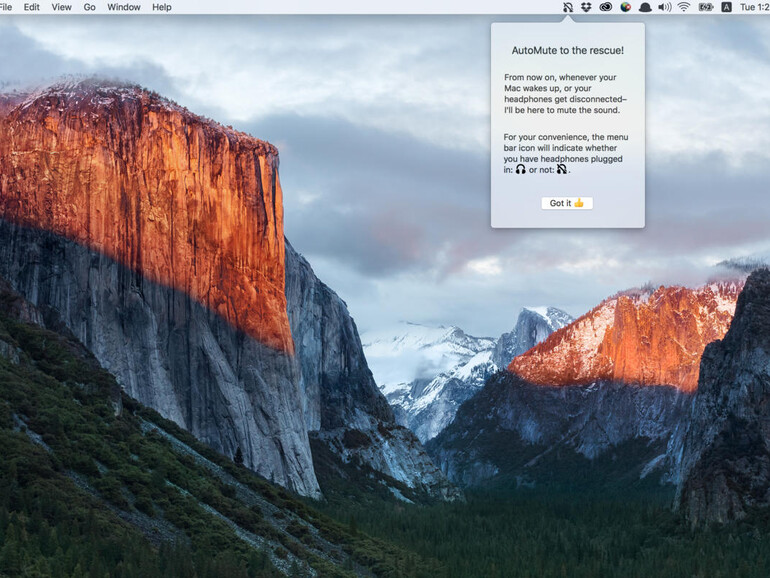Click the battery charging status icon

tap(705, 7)
